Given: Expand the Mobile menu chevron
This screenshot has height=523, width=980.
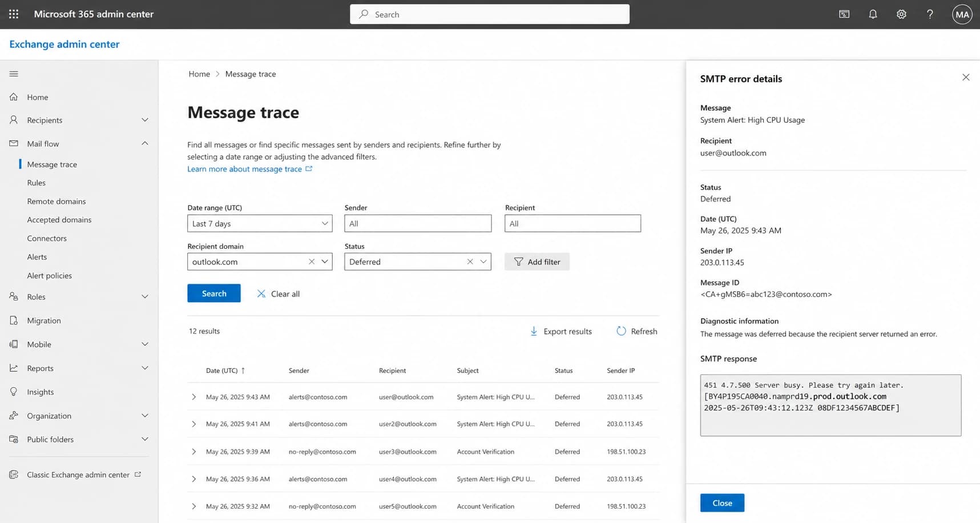Looking at the screenshot, I should pyautogui.click(x=145, y=344).
